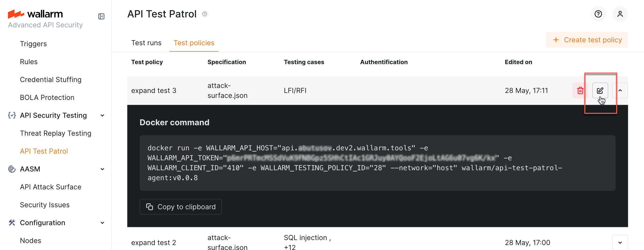Viewport: 644px width, 250px height.
Task: Delete the expand test 3 policy
Action: point(580,90)
